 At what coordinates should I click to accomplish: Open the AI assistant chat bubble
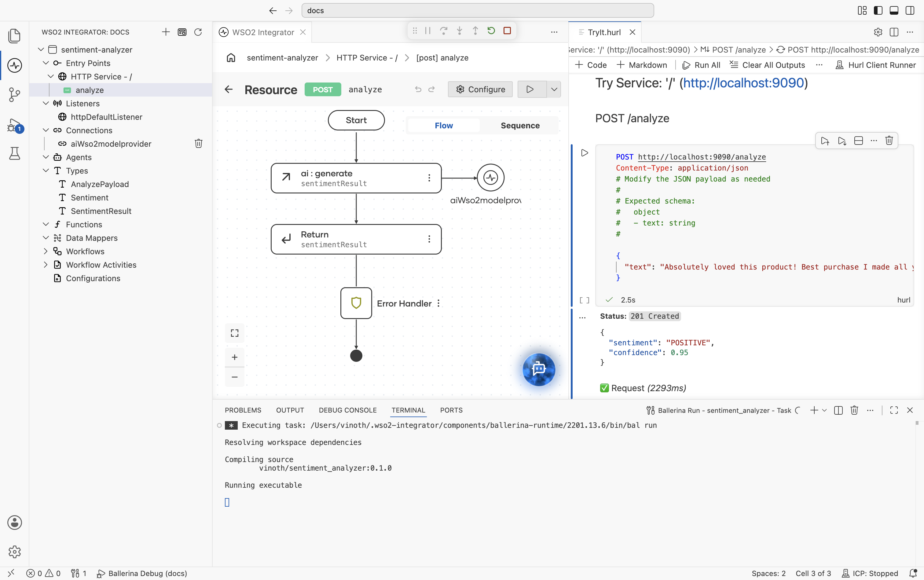click(x=538, y=369)
